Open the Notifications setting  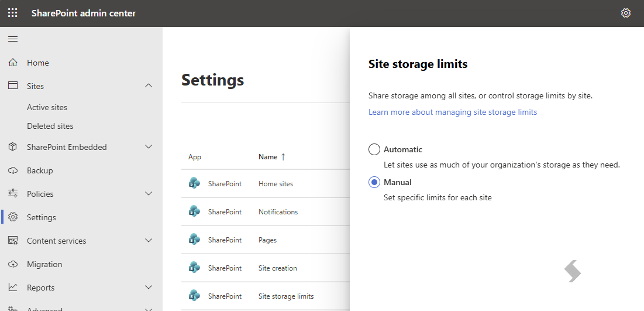[278, 212]
